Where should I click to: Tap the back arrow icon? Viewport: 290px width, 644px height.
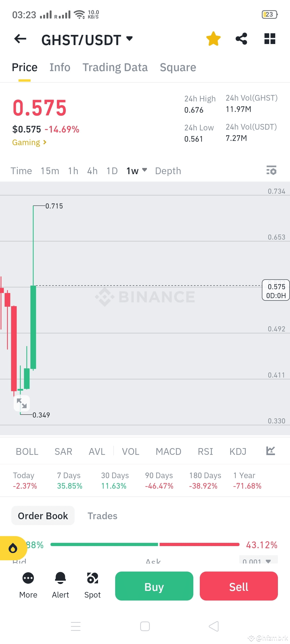pyautogui.click(x=20, y=39)
